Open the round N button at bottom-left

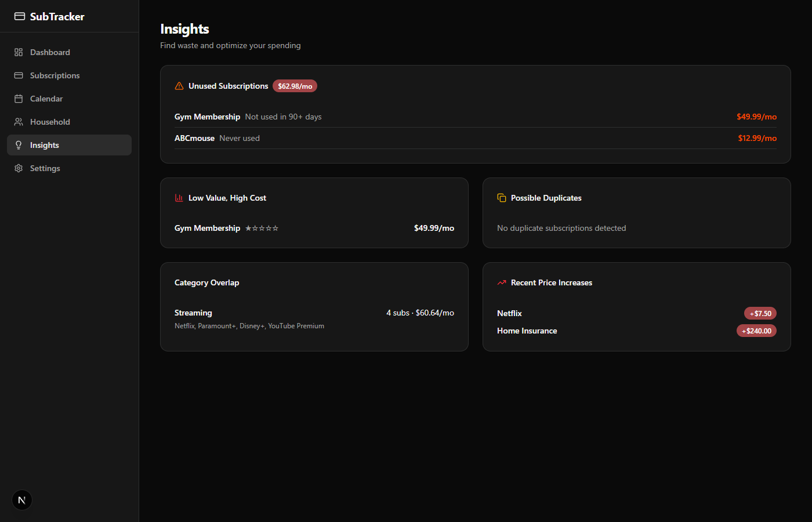point(22,500)
